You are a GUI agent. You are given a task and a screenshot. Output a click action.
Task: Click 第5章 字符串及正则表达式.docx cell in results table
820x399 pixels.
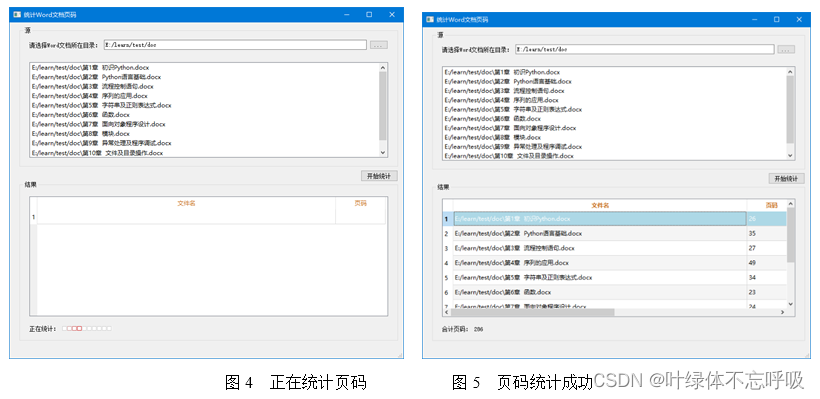(x=600, y=277)
